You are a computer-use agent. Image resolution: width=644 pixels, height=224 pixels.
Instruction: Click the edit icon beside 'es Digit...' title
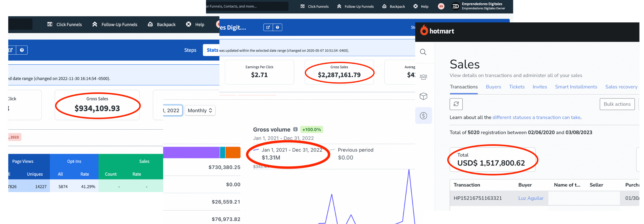[268, 27]
